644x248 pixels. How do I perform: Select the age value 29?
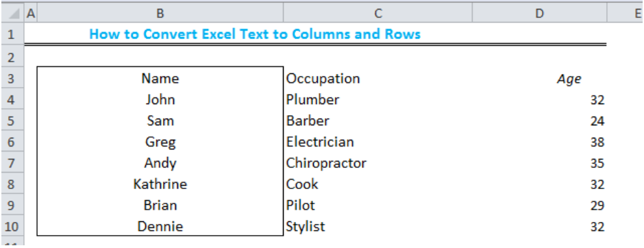point(539,206)
